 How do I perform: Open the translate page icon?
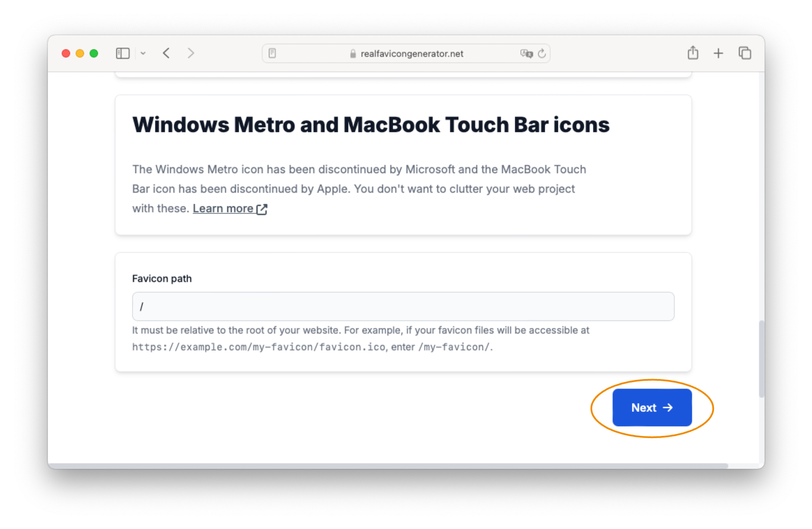[x=526, y=53]
